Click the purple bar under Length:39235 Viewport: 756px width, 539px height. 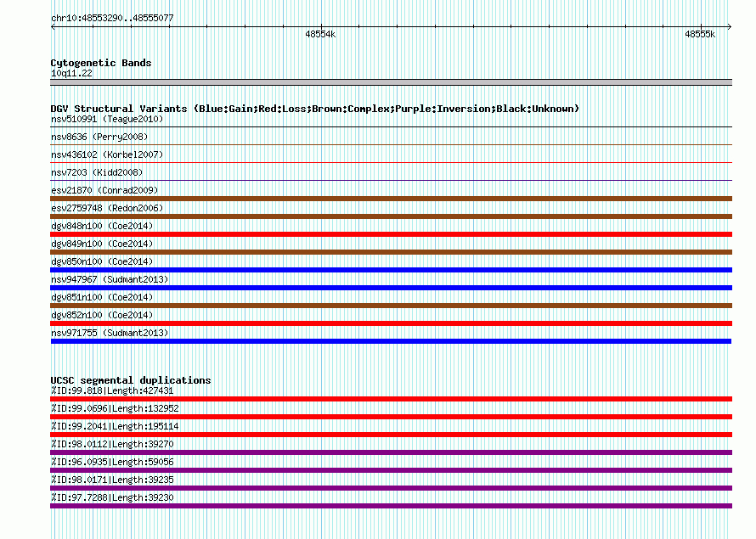pos(391,488)
